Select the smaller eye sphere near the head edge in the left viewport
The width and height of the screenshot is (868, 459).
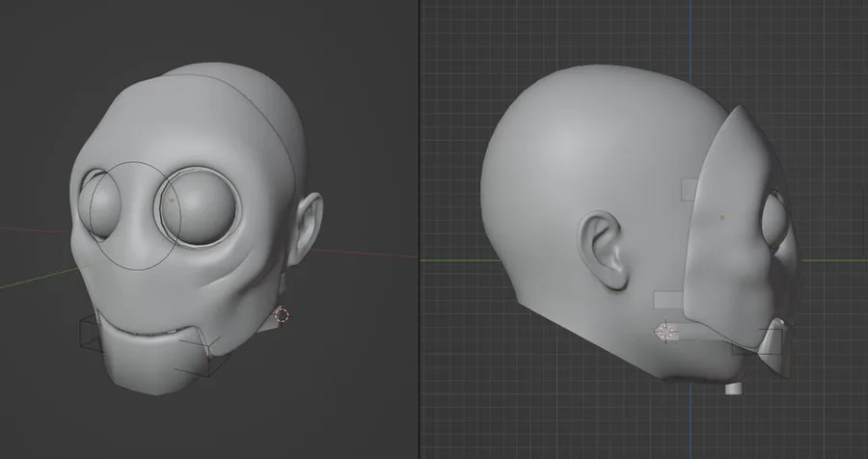(99, 203)
